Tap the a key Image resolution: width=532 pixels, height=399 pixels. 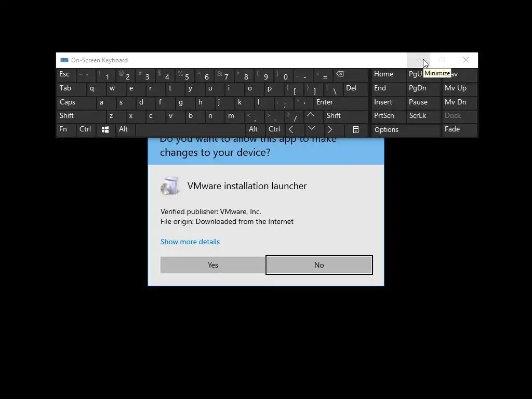click(105, 103)
